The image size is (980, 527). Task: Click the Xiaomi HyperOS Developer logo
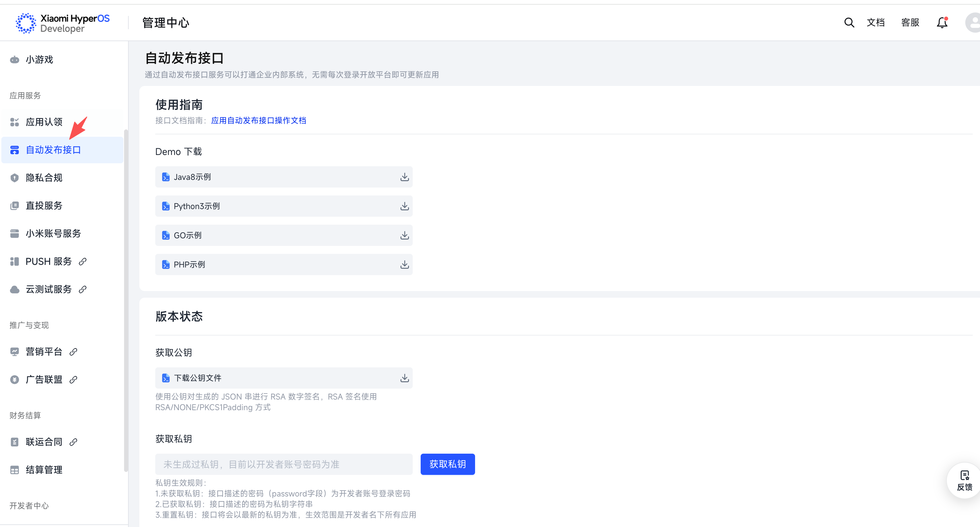(63, 23)
